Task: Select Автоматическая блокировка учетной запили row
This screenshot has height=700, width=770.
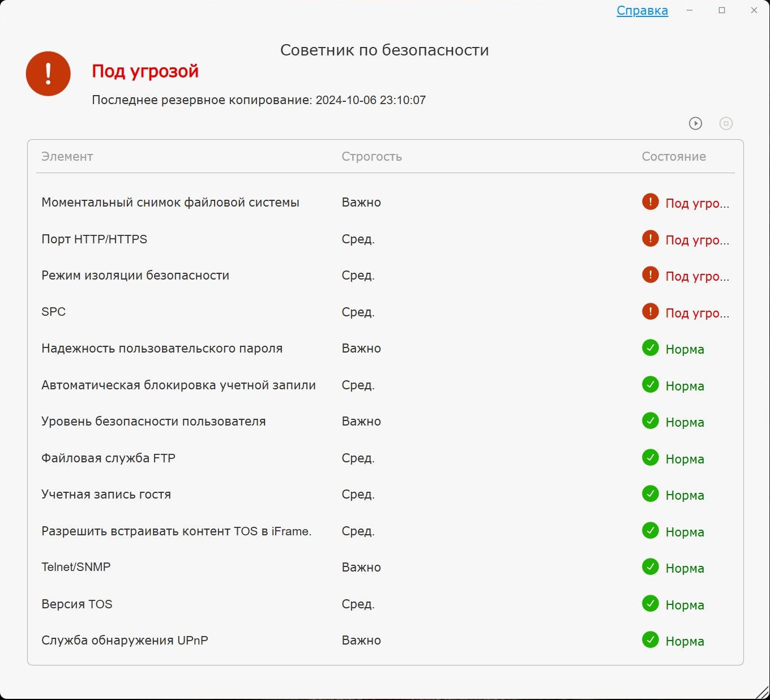Action: tap(178, 385)
